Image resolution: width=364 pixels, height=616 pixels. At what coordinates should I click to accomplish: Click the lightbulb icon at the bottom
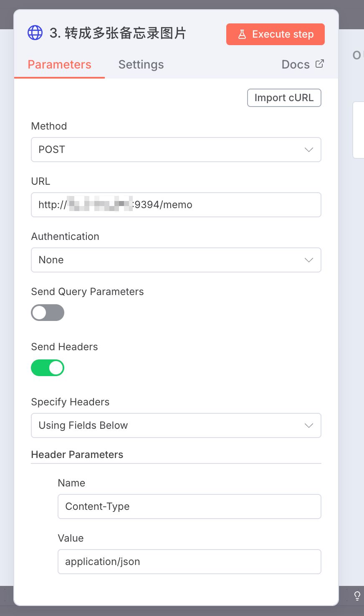[357, 596]
